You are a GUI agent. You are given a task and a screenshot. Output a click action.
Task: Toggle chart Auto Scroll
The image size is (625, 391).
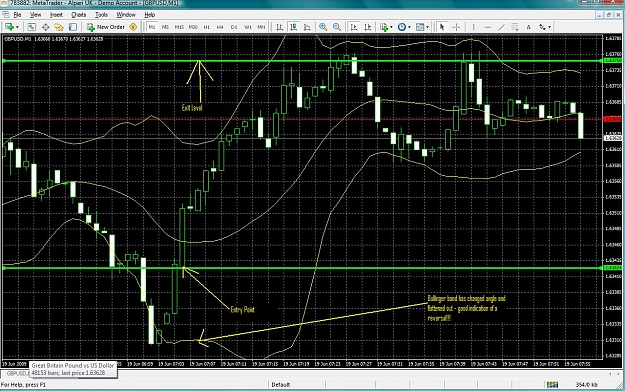[x=354, y=27]
